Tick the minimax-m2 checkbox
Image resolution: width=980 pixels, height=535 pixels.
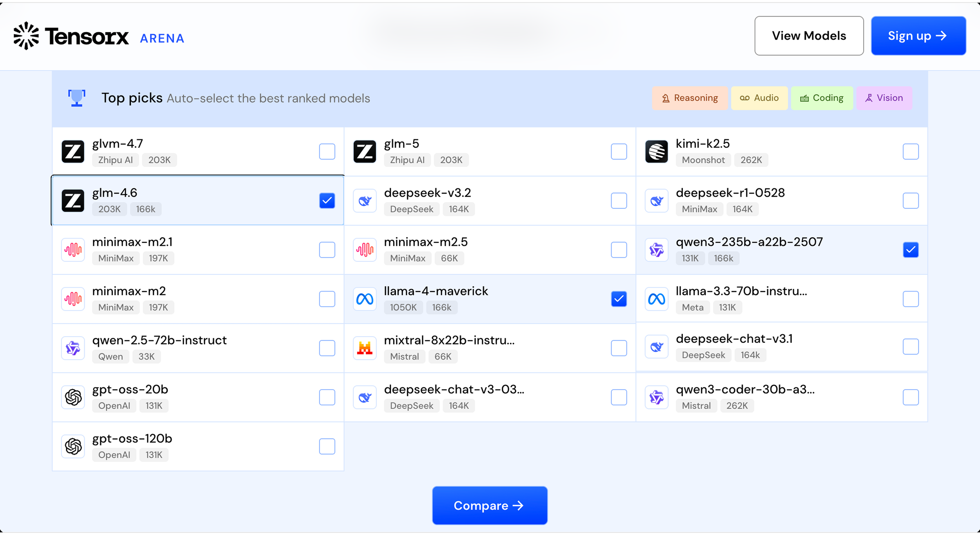tap(327, 299)
